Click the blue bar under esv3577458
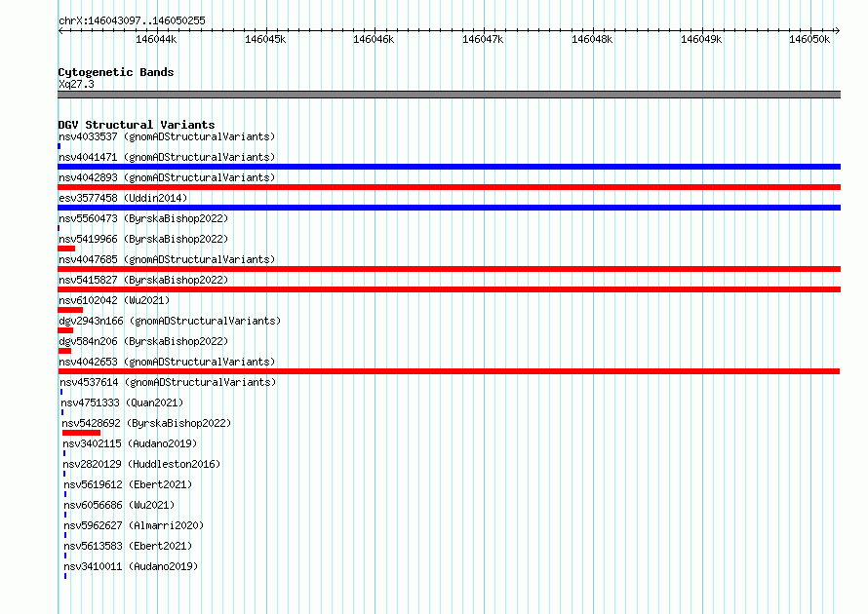This screenshot has width=868, height=614. [x=449, y=208]
